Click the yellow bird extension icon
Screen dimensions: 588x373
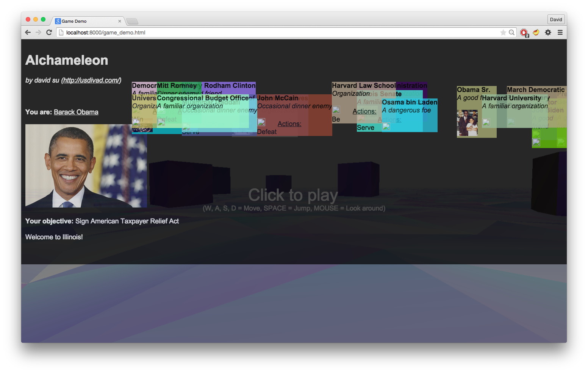pyautogui.click(x=536, y=32)
